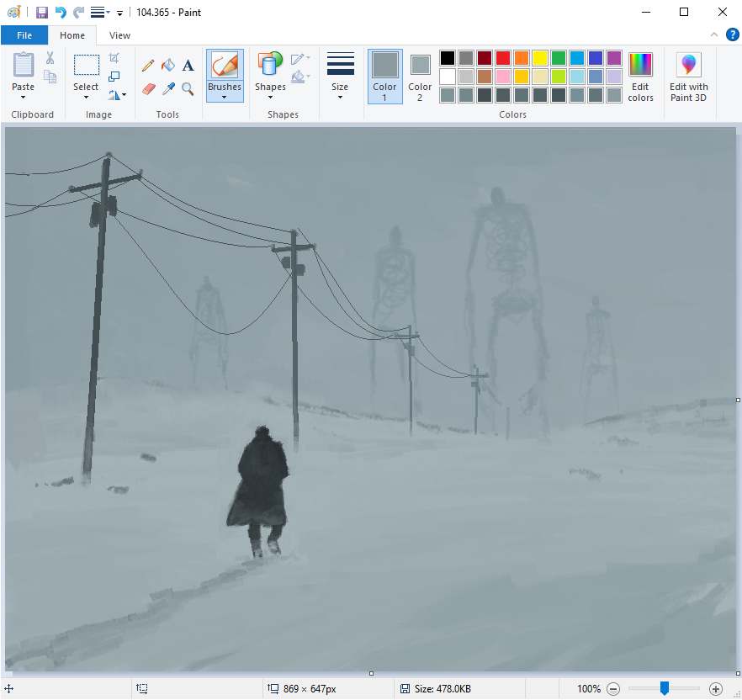Expand the Brushes dropdown
The height and width of the screenshot is (700, 742).
coord(225,96)
